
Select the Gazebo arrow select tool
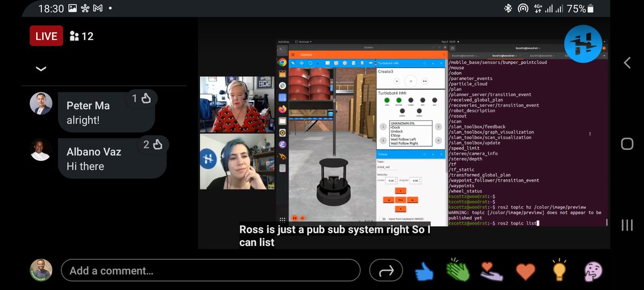pos(294,63)
